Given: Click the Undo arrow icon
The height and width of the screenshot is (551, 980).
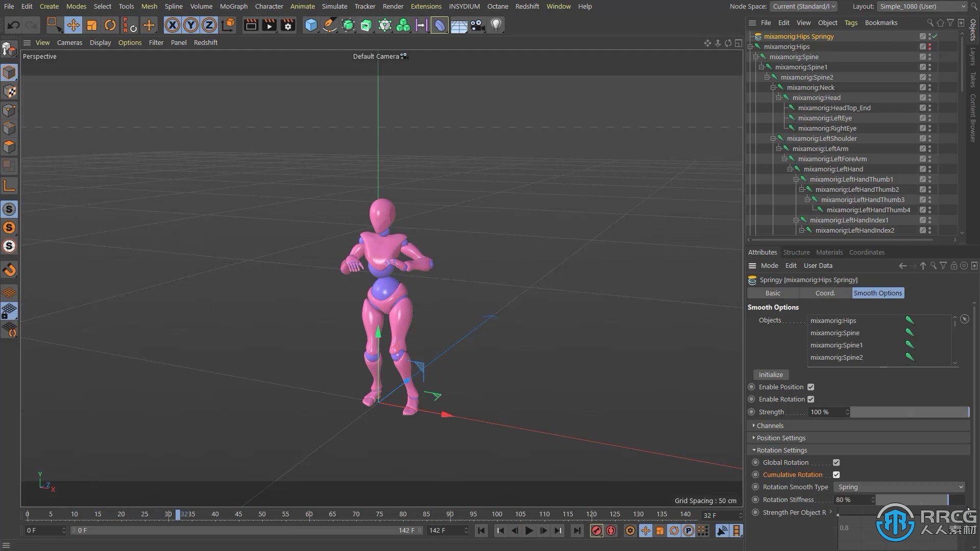Looking at the screenshot, I should tap(14, 25).
